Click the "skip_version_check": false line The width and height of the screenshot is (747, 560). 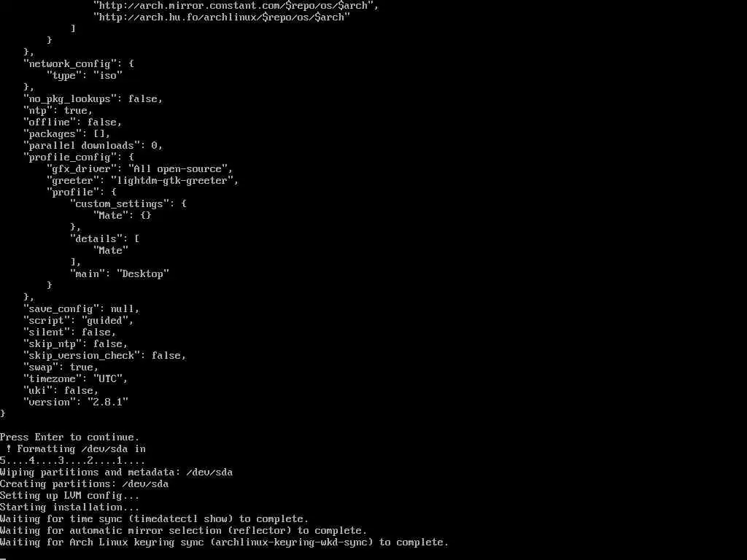[105, 355]
